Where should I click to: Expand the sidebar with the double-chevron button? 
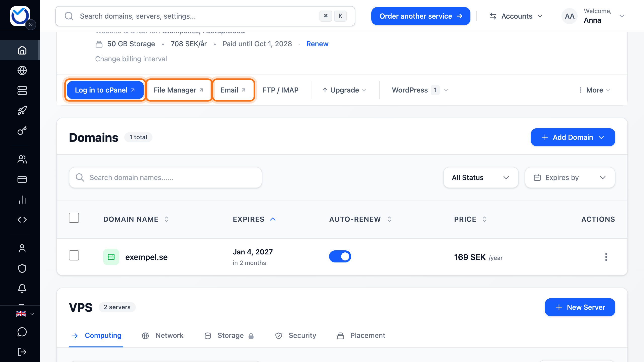point(31,25)
